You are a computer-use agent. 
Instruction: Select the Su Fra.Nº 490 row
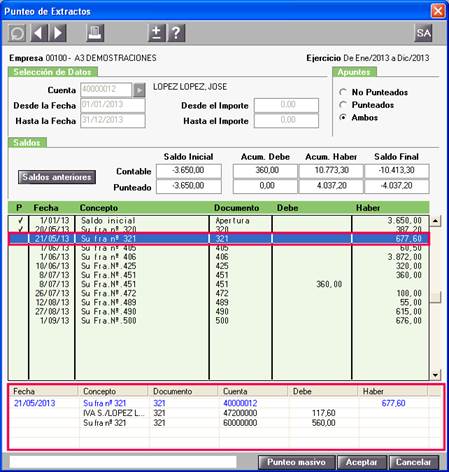coord(219,311)
